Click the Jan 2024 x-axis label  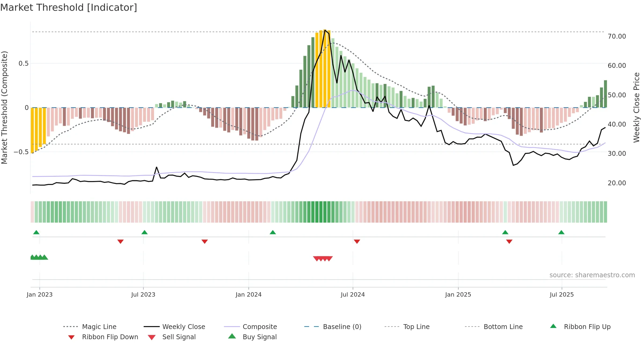[x=249, y=294]
